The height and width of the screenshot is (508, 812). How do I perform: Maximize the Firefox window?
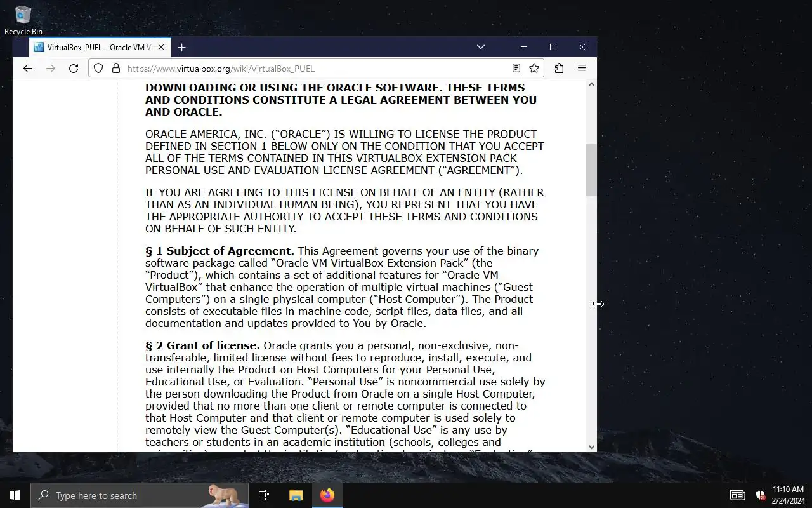[553, 47]
